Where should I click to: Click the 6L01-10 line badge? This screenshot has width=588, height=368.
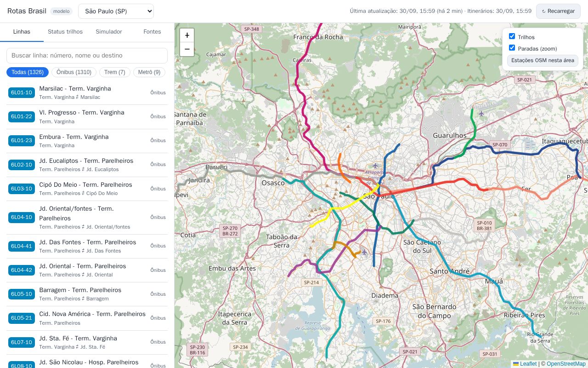[x=22, y=92]
